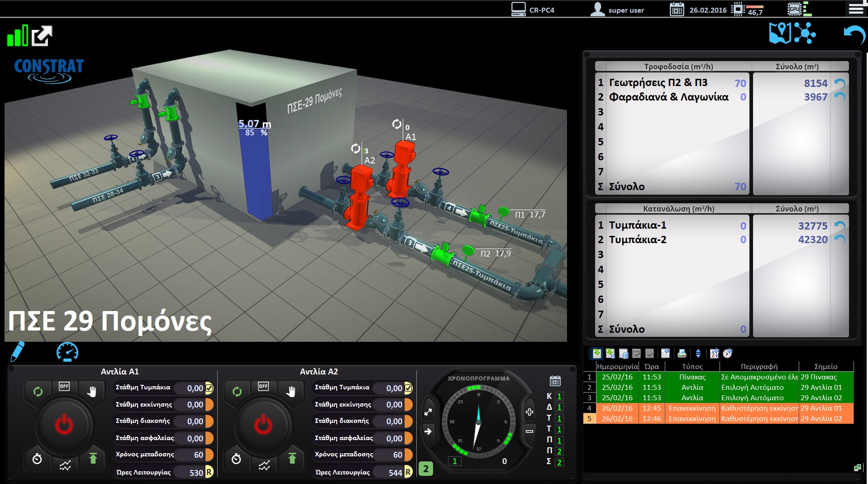
Task: Click the green signal bars icon
Action: coord(17,36)
